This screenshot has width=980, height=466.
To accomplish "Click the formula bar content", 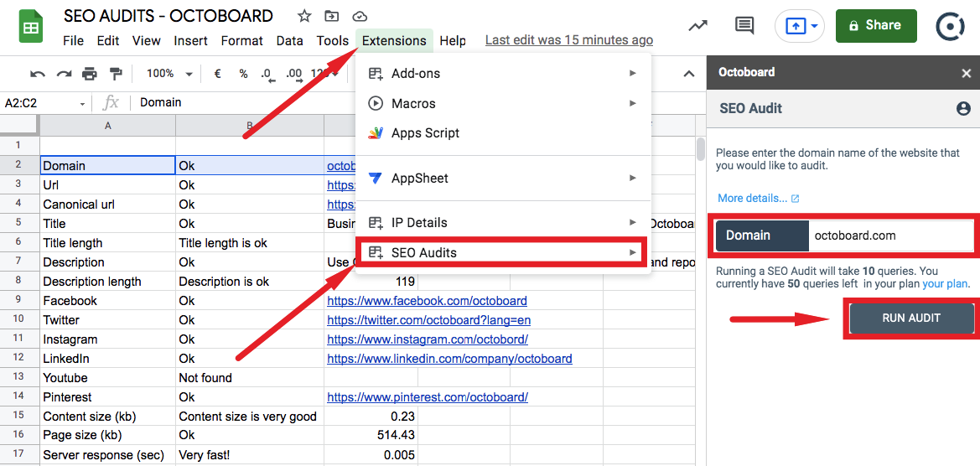I will click(161, 102).
